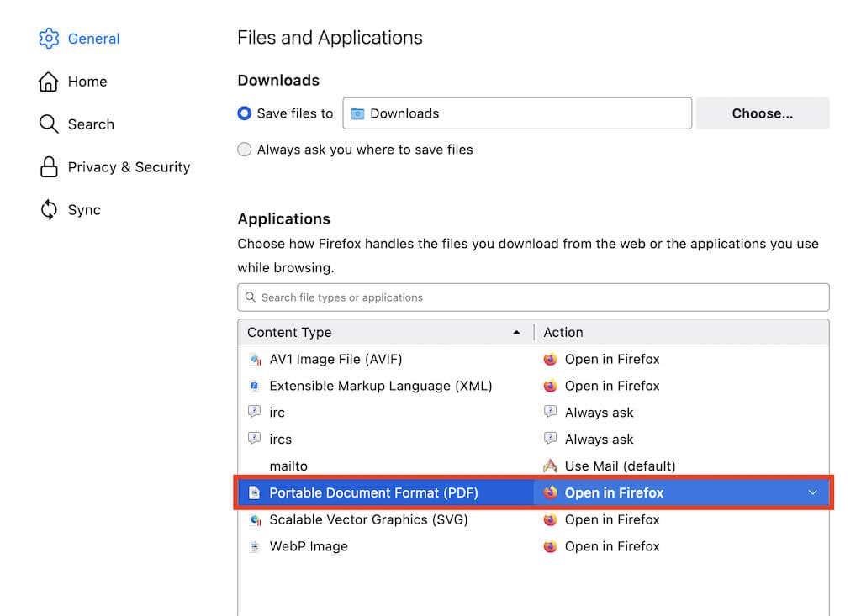Click the Search magnifying glass sidebar icon

(49, 124)
